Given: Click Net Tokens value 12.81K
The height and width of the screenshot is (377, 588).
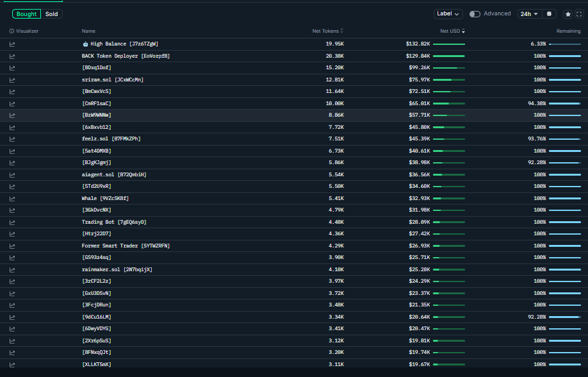Looking at the screenshot, I should click(x=334, y=80).
